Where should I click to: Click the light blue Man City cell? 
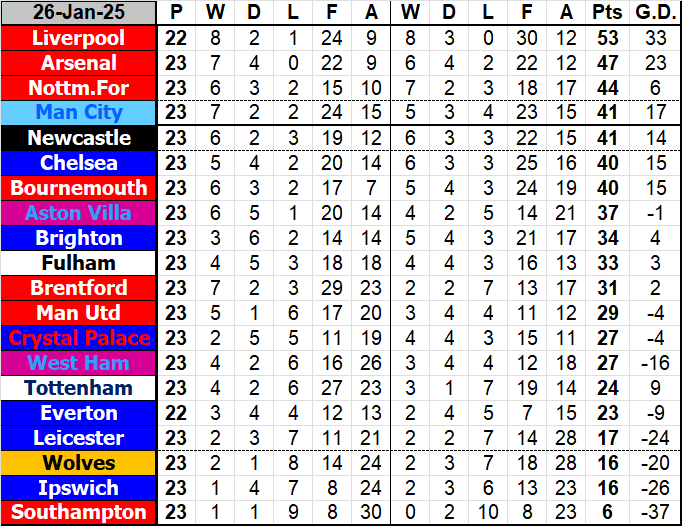tap(79, 113)
